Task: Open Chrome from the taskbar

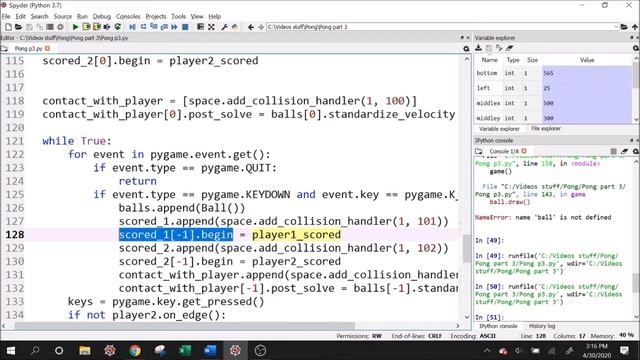Action: point(135,351)
